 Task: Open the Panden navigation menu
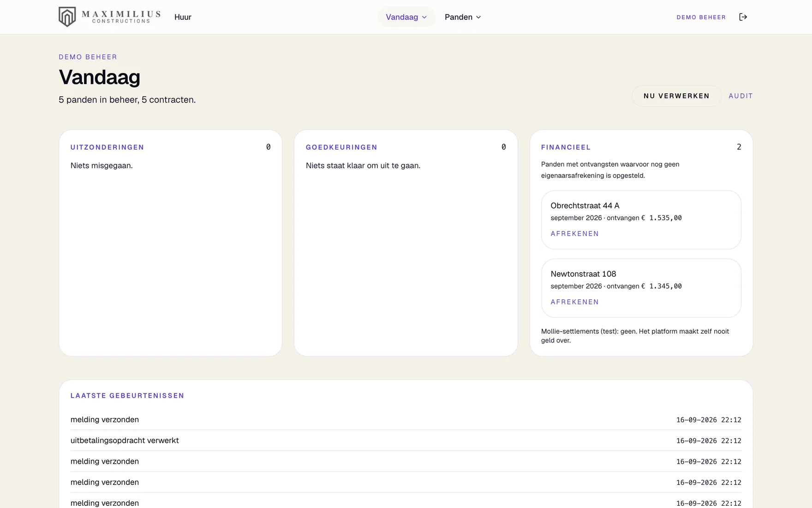pyautogui.click(x=463, y=17)
